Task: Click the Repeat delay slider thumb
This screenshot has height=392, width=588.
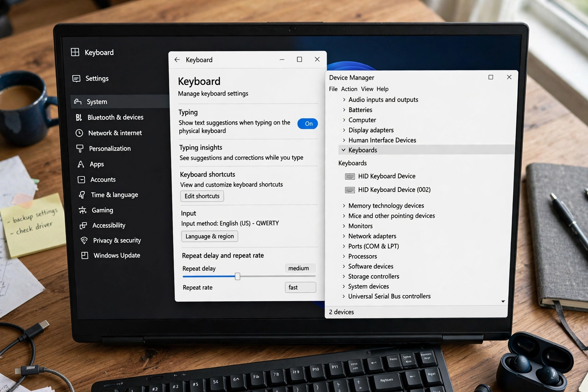Action: [x=237, y=276]
